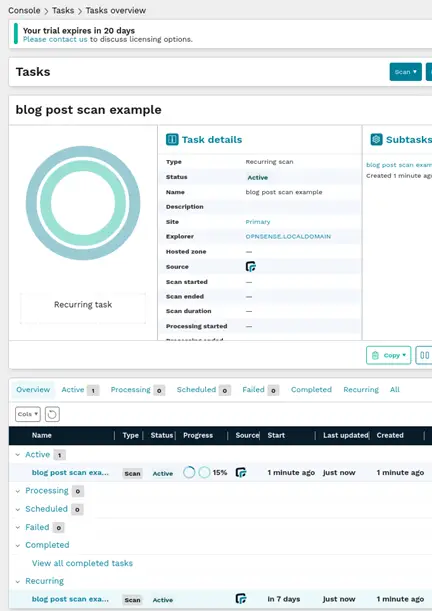This screenshot has width=432, height=611.
Task: Switch to the Failed tab
Action: [260, 390]
